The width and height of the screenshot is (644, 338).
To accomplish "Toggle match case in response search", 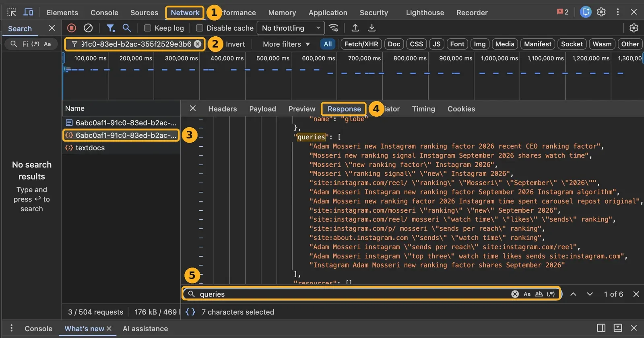I will click(x=527, y=294).
